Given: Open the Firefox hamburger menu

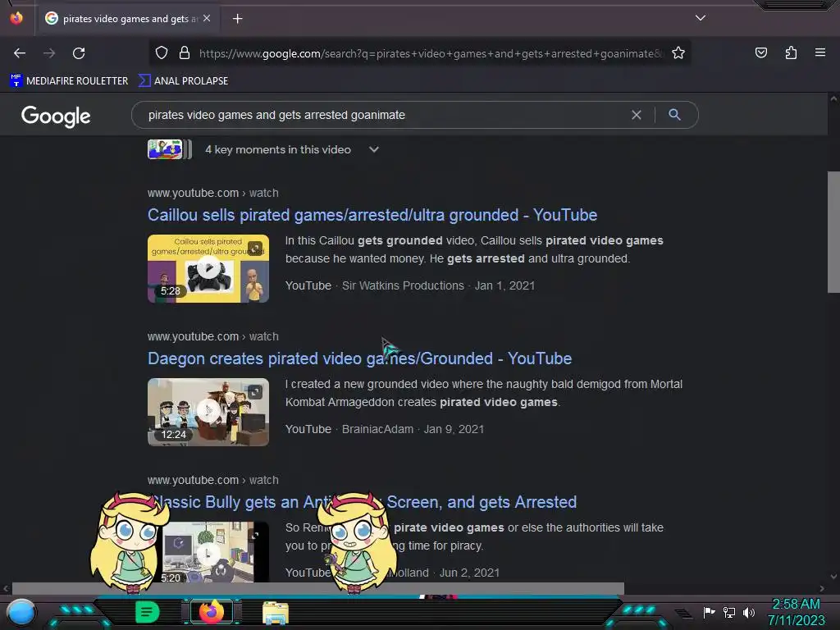Looking at the screenshot, I should pyautogui.click(x=820, y=52).
